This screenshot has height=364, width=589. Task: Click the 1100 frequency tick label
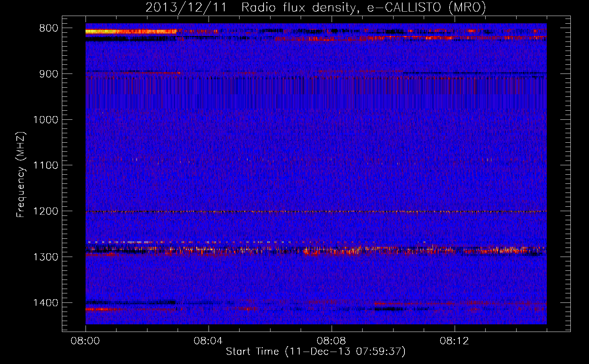click(x=46, y=166)
